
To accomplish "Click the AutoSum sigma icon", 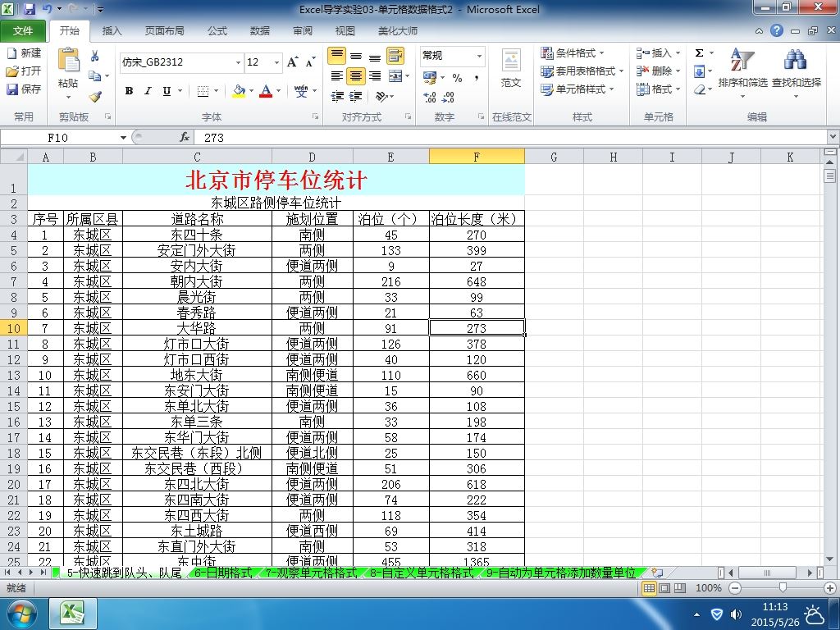I will tap(699, 53).
